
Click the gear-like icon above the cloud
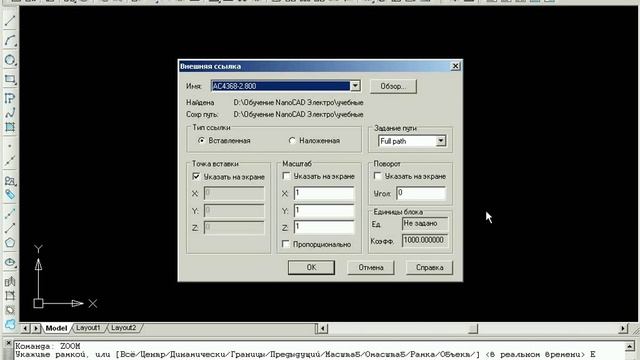10,310
